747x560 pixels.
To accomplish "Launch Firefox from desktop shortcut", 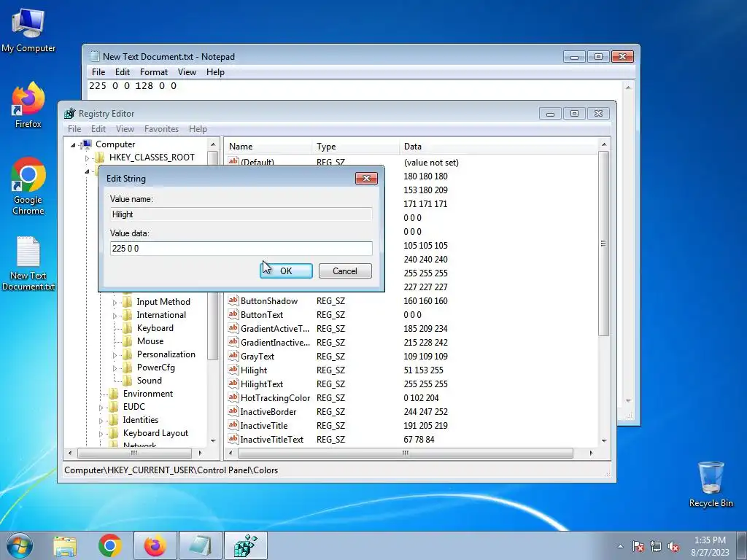I will (x=28, y=105).
